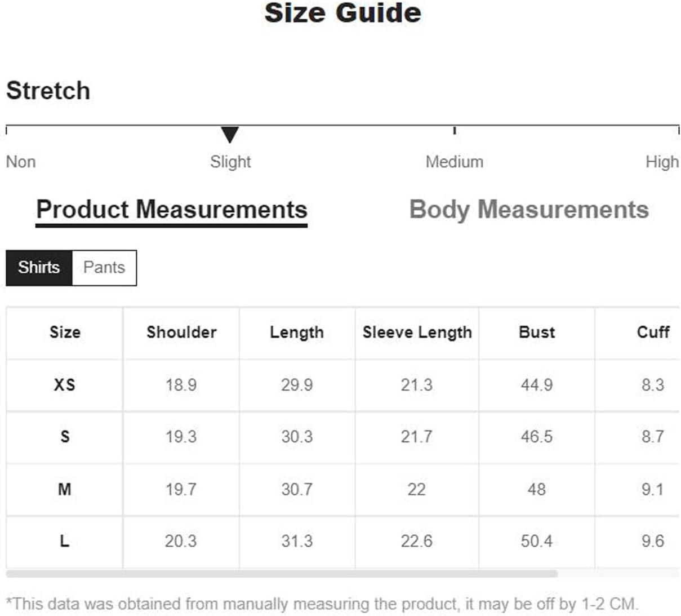Toggle to the Pants size chart

[x=104, y=267]
